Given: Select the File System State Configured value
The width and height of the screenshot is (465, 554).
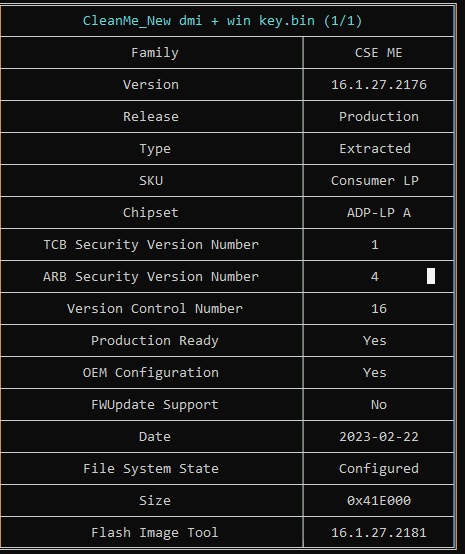Looking at the screenshot, I should (378, 469).
